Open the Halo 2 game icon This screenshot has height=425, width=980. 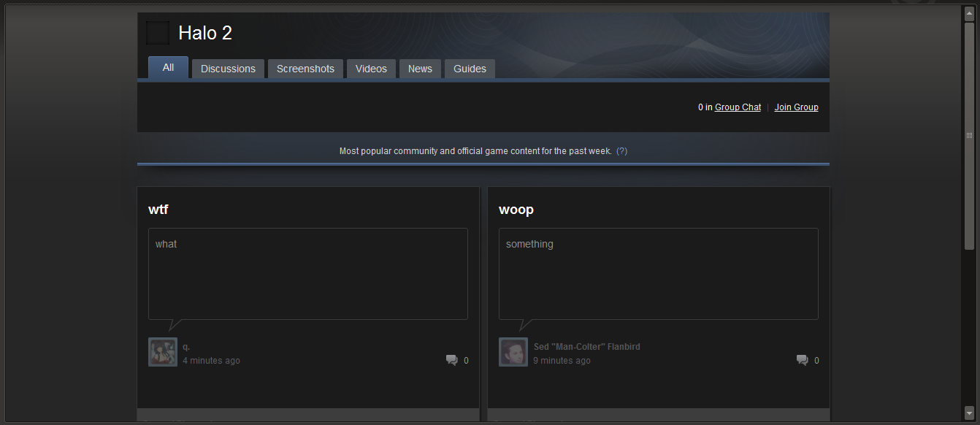[x=158, y=33]
